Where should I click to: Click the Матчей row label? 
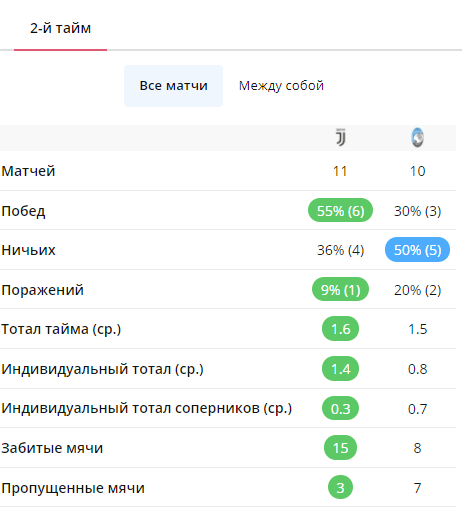pyautogui.click(x=28, y=171)
